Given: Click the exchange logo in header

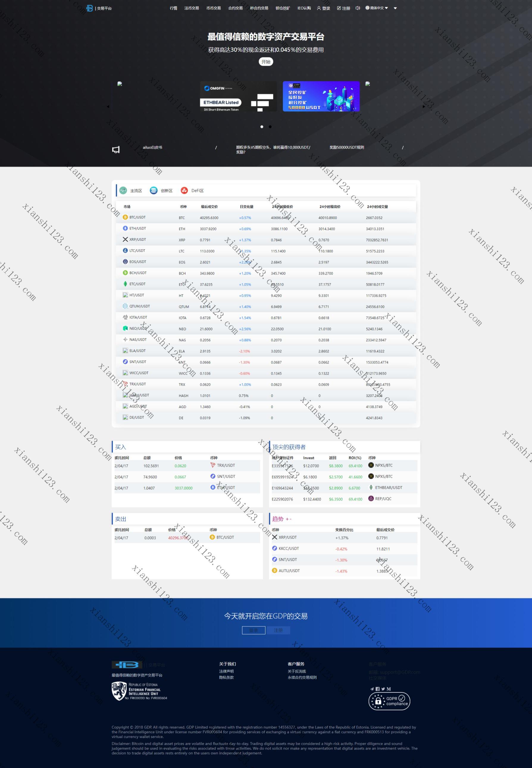Looking at the screenshot, I should [x=89, y=8].
